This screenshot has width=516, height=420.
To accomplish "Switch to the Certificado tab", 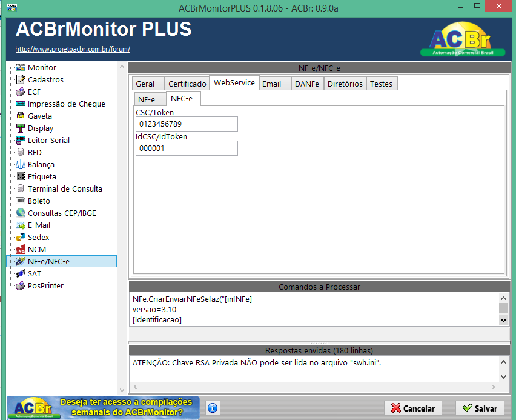I will point(187,84).
